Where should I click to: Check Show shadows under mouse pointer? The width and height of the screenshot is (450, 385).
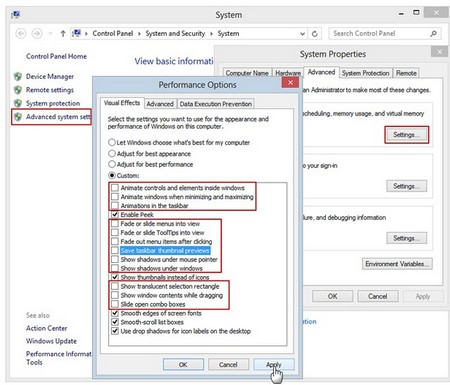point(115,259)
